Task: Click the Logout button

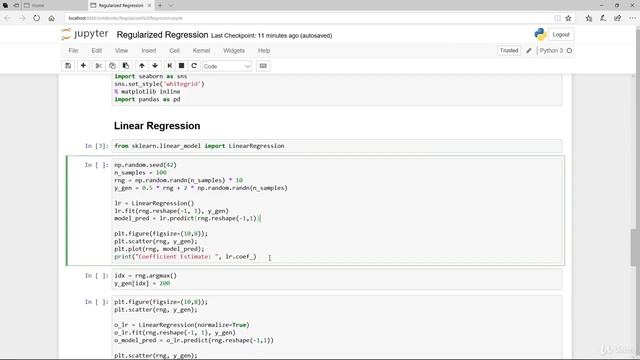Action: [561, 35]
